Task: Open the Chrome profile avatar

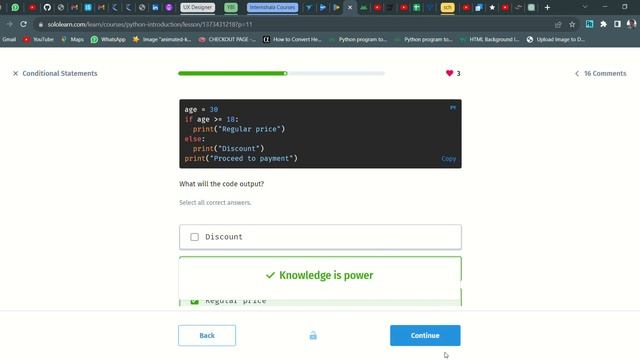Action: click(x=631, y=24)
